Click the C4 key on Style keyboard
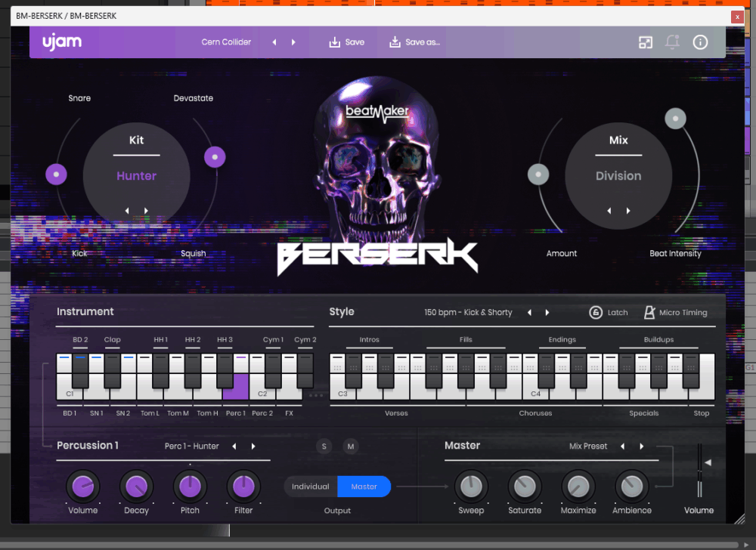Image resolution: width=756 pixels, height=550 pixels. [535, 393]
